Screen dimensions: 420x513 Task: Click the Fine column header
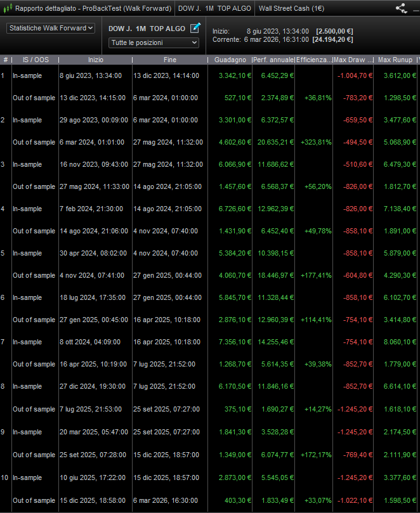(169, 60)
